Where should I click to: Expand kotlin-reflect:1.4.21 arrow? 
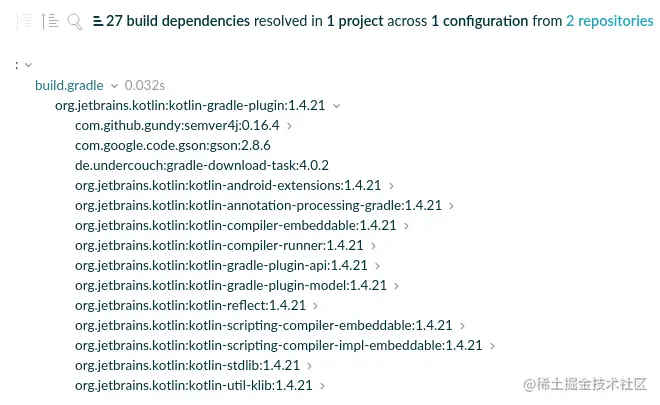click(x=315, y=306)
